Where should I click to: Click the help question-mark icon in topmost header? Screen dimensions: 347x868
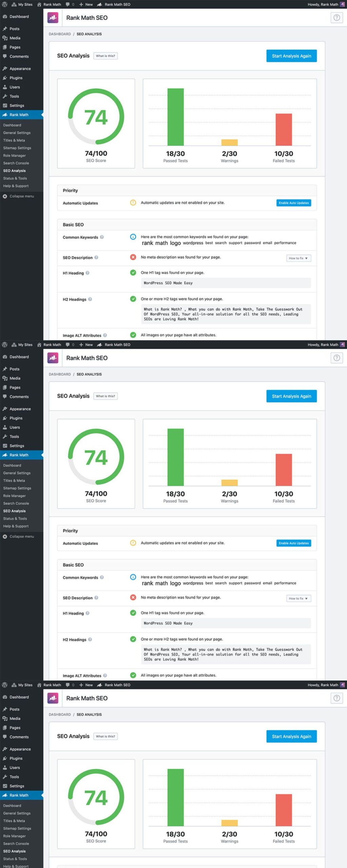336,18
